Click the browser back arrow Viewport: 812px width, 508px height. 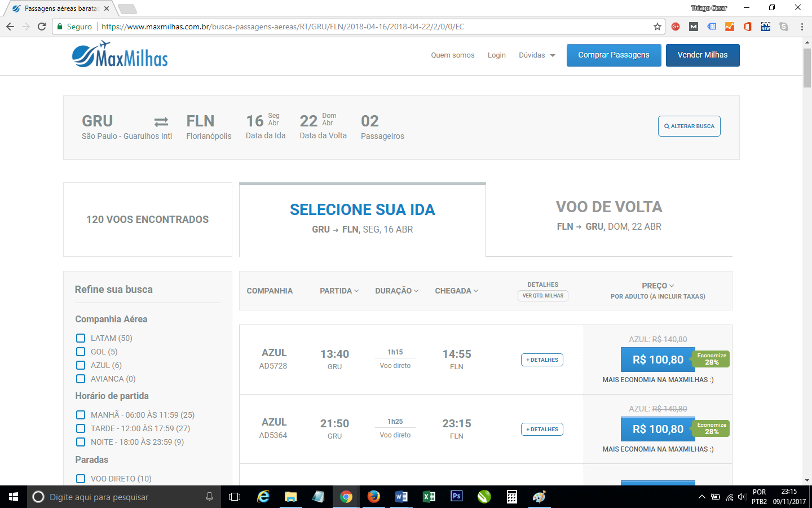10,27
